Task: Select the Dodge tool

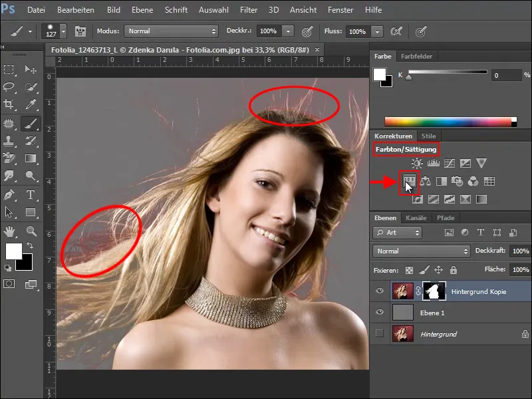Action: click(x=31, y=176)
